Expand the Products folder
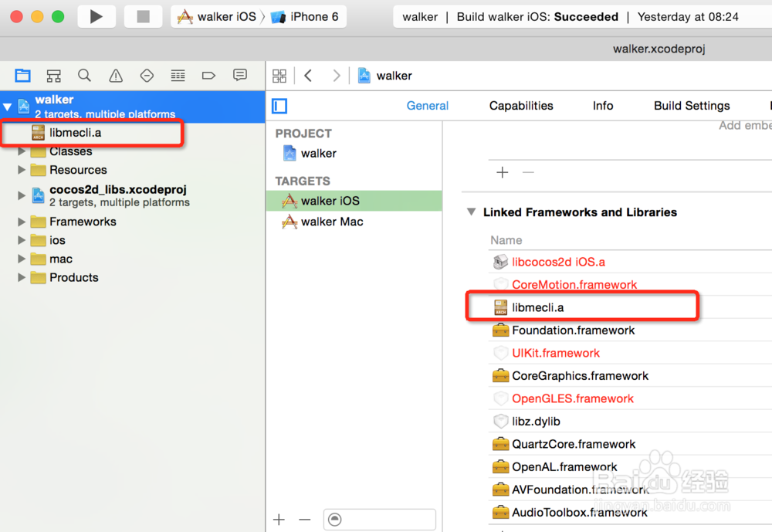 (x=22, y=278)
